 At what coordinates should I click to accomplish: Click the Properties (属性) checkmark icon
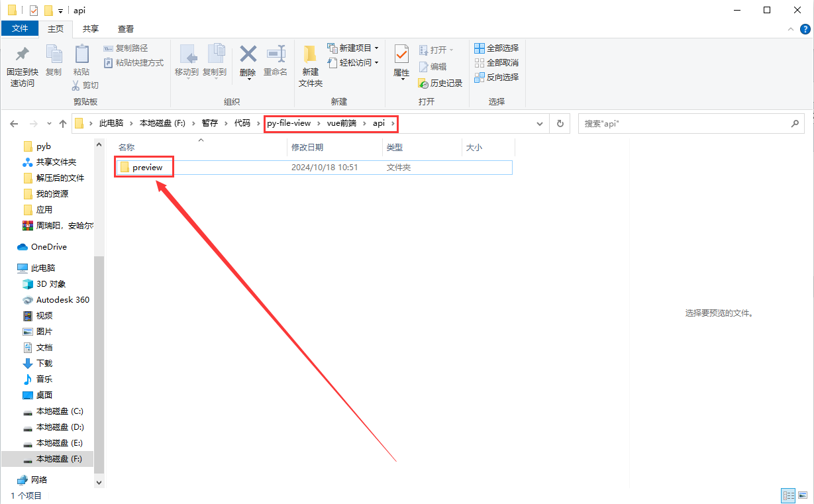click(x=401, y=54)
